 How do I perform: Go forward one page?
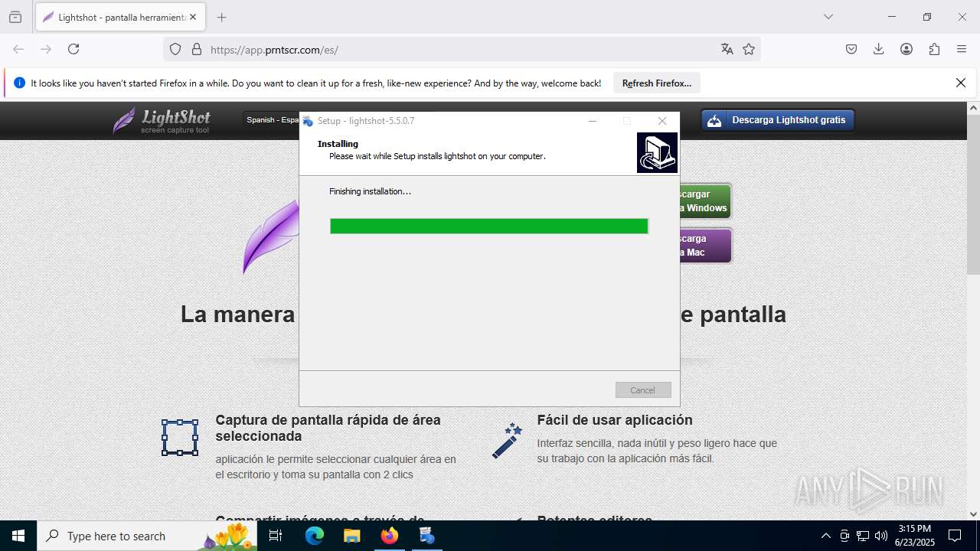tap(46, 49)
